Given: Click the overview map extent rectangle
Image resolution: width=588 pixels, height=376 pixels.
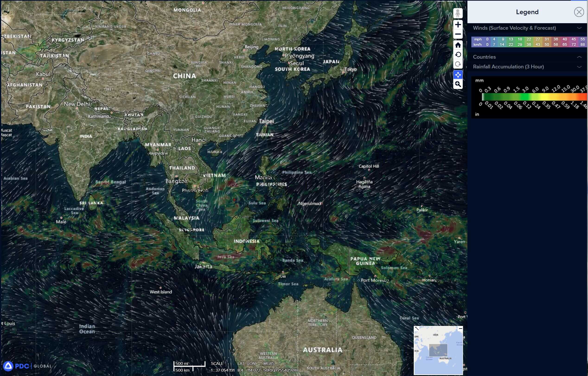Looking at the screenshot, I should (438, 350).
